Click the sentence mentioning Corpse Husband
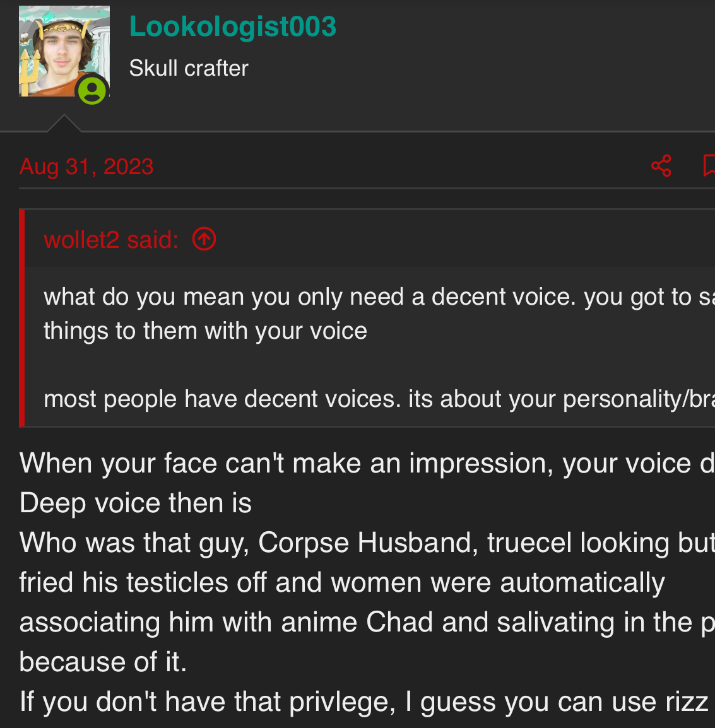Image resolution: width=715 pixels, height=728 pixels. [366, 543]
